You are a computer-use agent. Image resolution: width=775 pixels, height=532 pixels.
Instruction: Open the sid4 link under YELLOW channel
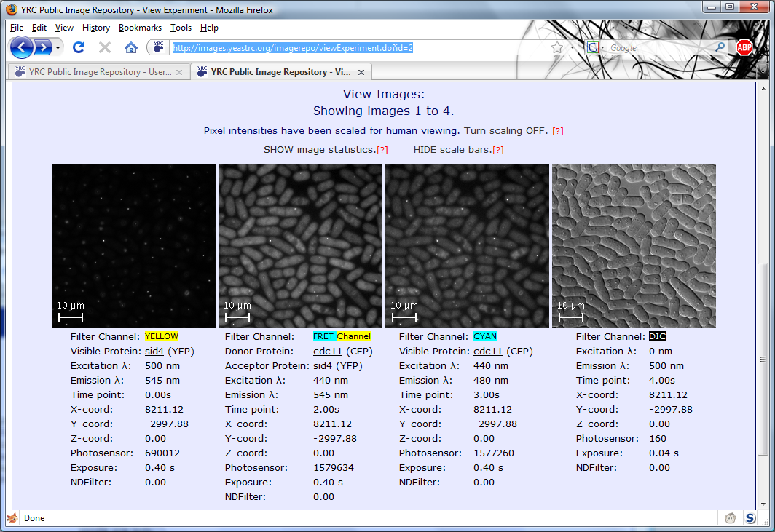pyautogui.click(x=154, y=351)
